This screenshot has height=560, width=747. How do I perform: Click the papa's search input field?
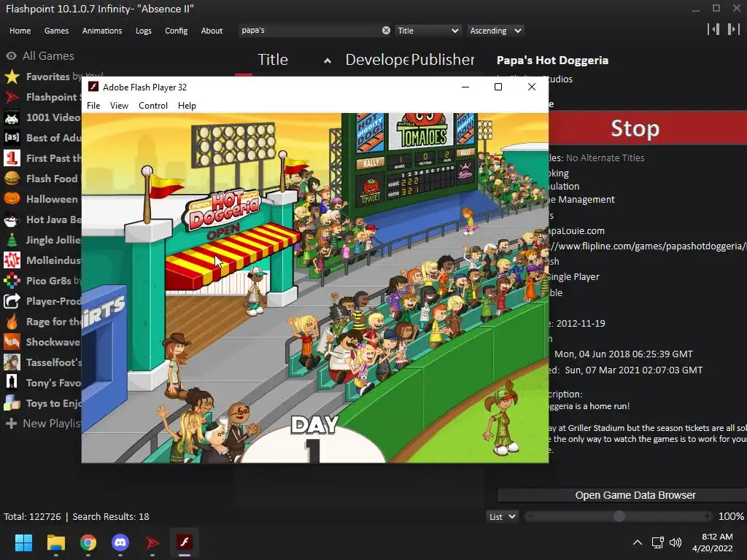[x=309, y=31]
